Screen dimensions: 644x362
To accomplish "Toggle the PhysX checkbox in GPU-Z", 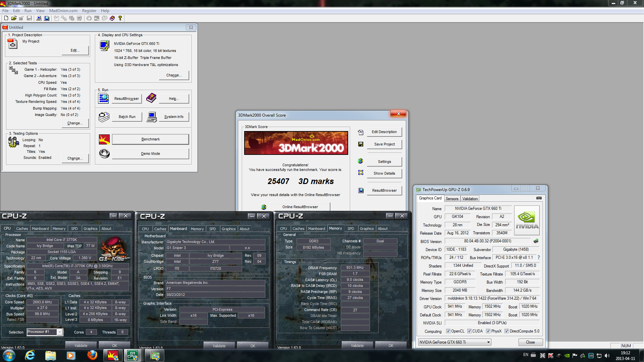I will tap(488, 331).
